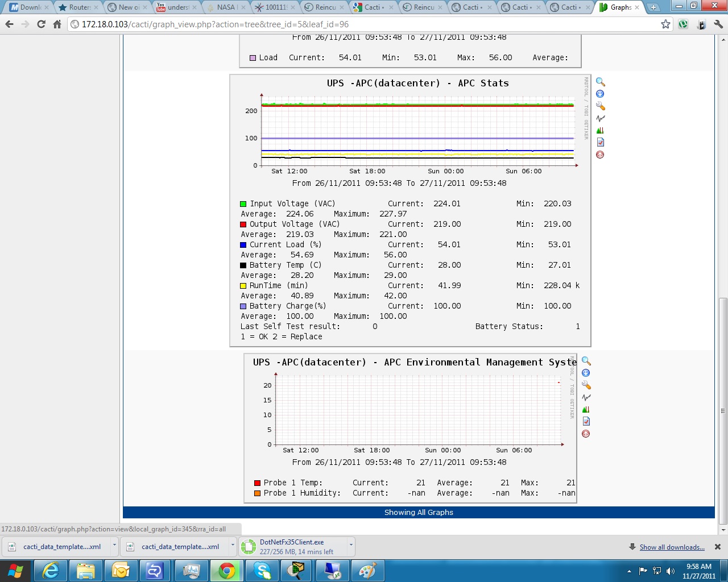The image size is (728, 582).
Task: Open wrench icon beside Environmental Management graph
Action: (x=586, y=385)
